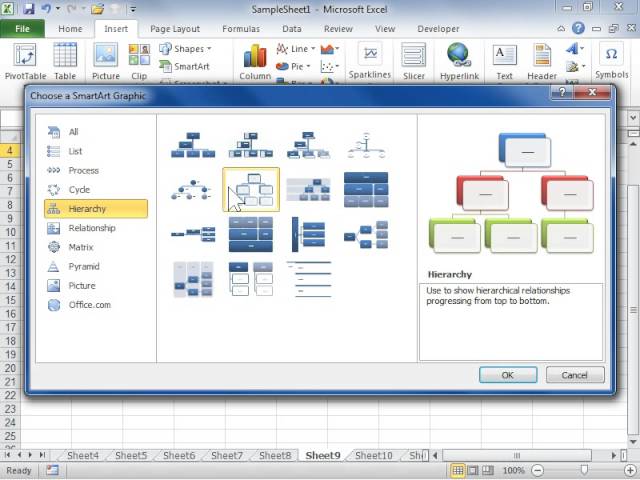
Task: Choose the Pyramid SmartArt category
Action: (96, 266)
